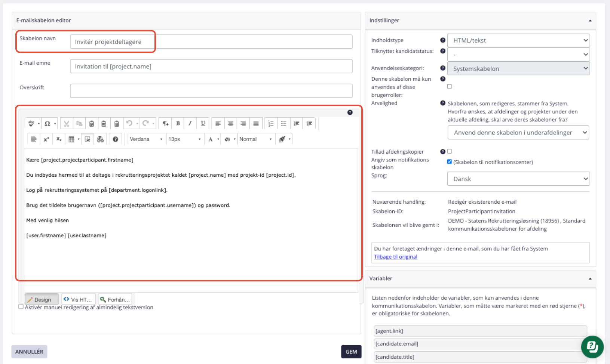Focus the E-mail emne field

[x=211, y=66]
